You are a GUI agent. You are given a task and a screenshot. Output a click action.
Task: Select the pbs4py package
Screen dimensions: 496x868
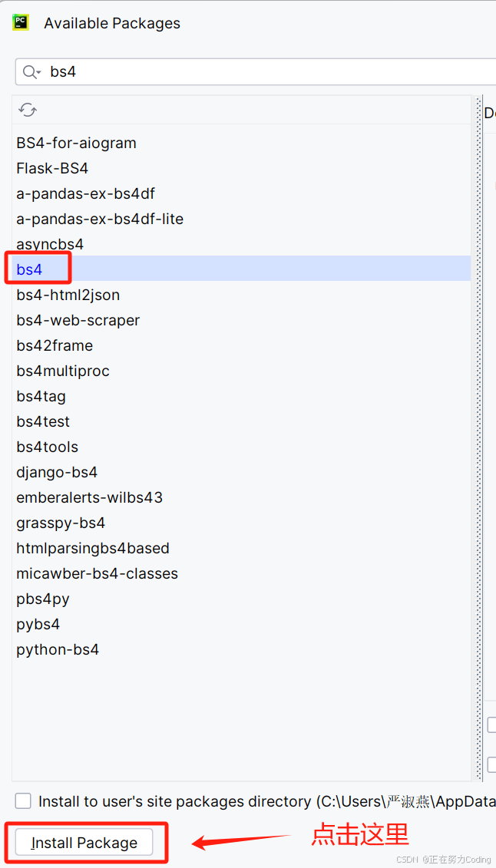click(x=42, y=599)
